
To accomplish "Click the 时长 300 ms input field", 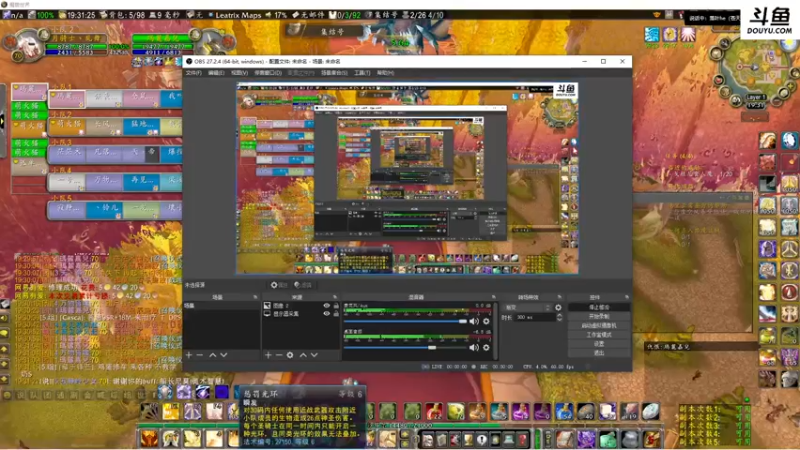I will click(534, 317).
